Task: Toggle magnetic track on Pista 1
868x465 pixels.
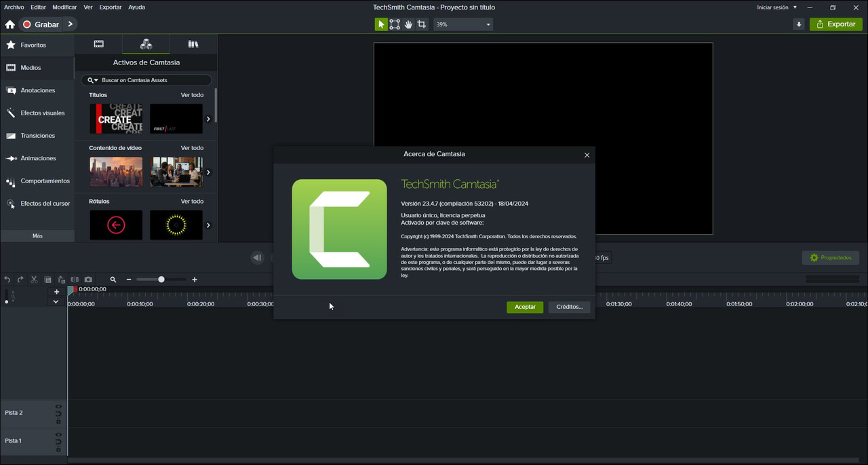Action: [x=58, y=442]
